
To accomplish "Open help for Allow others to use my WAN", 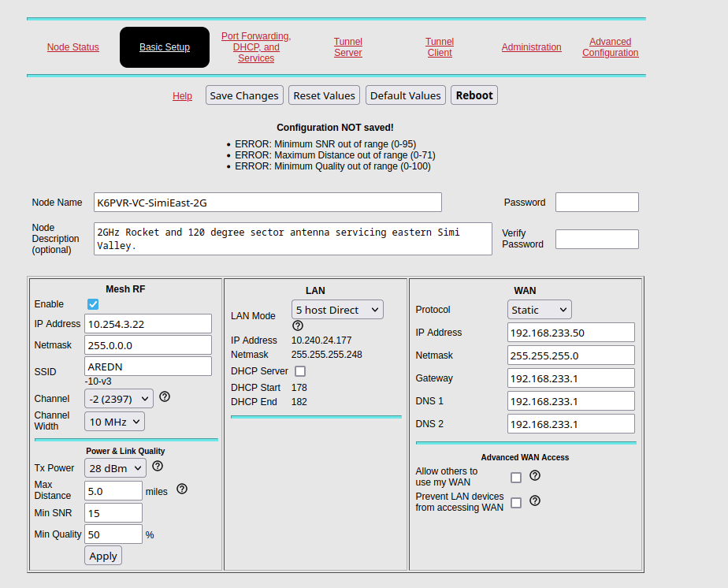I will point(535,476).
